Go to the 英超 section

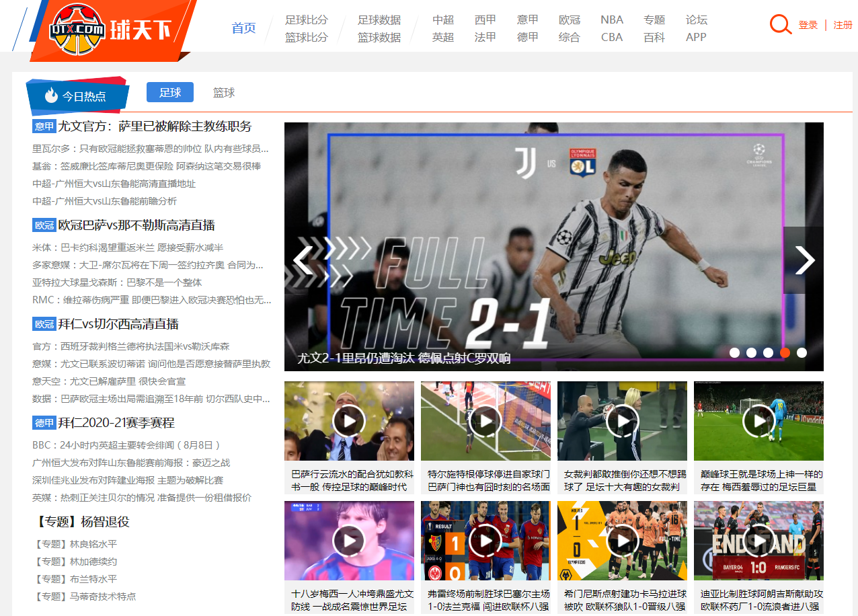click(x=443, y=37)
